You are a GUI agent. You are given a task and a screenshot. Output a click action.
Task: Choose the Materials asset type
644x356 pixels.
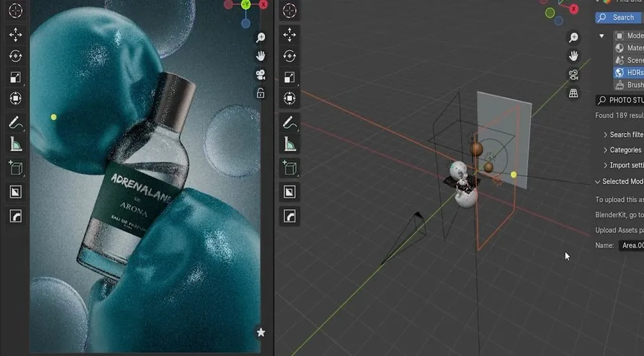click(x=629, y=48)
